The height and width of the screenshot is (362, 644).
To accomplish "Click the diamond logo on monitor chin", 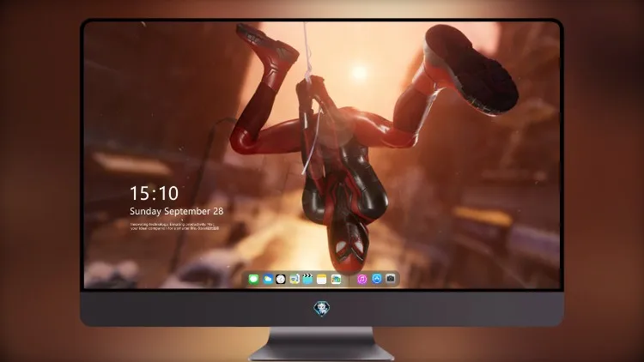I will coord(322,309).
